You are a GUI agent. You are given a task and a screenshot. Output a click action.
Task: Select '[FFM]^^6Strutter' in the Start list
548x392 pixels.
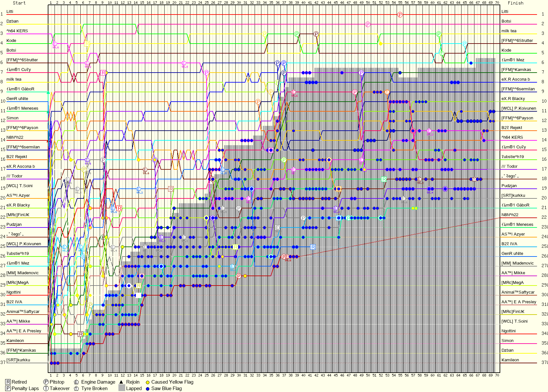(x=22, y=60)
